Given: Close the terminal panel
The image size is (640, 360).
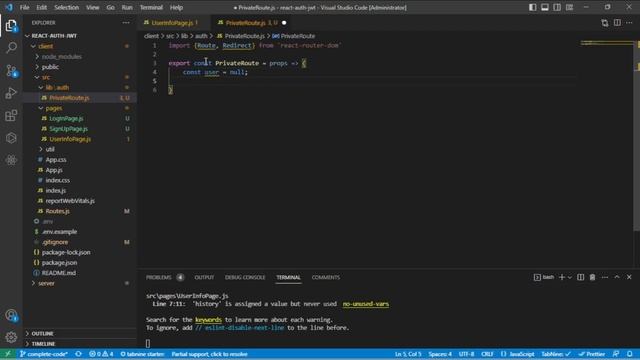Looking at the screenshot, I should point(629,277).
